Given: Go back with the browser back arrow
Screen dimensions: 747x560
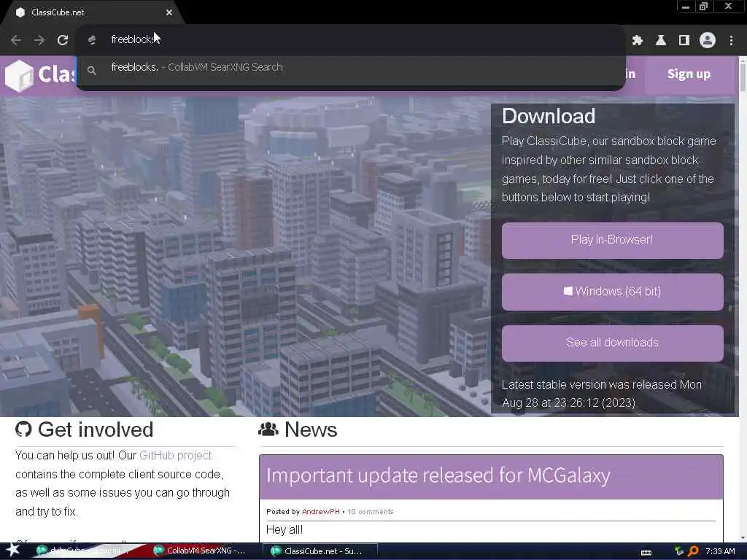Looking at the screenshot, I should pyautogui.click(x=16, y=40).
